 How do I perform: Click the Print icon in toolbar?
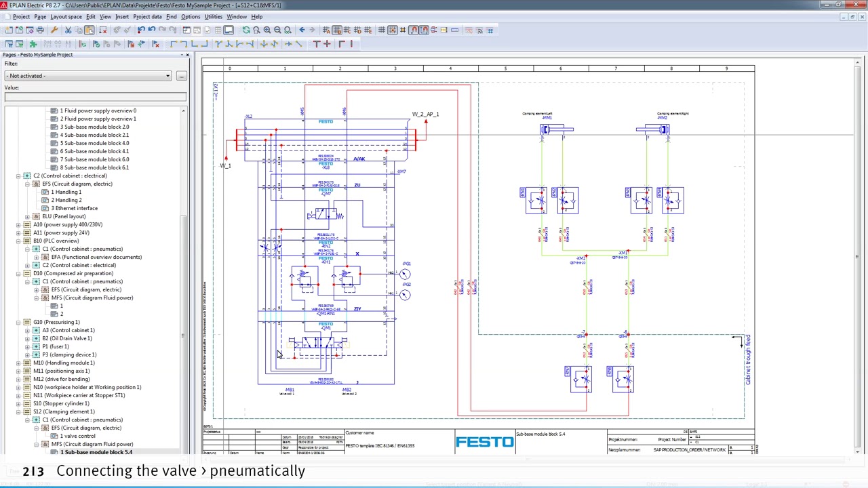(x=40, y=30)
